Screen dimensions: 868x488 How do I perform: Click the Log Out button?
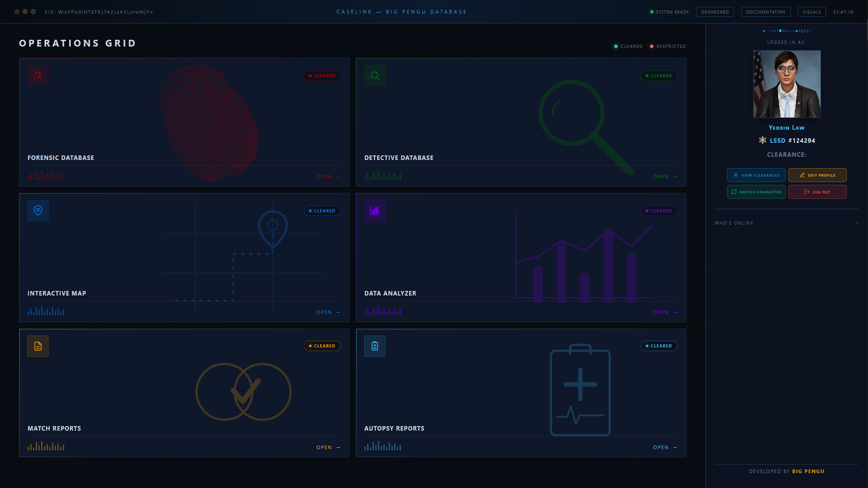point(817,192)
